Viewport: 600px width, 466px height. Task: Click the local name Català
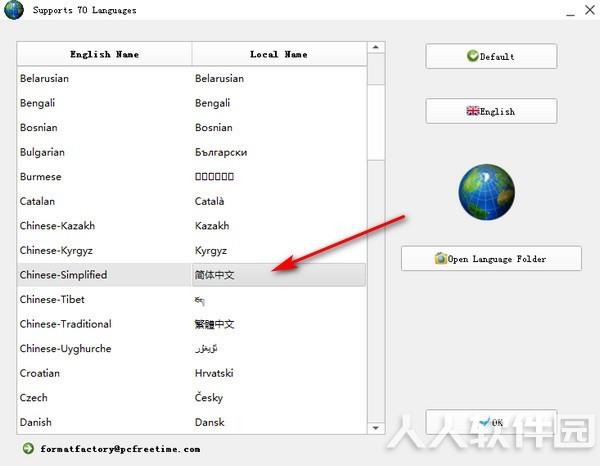pyautogui.click(x=209, y=201)
